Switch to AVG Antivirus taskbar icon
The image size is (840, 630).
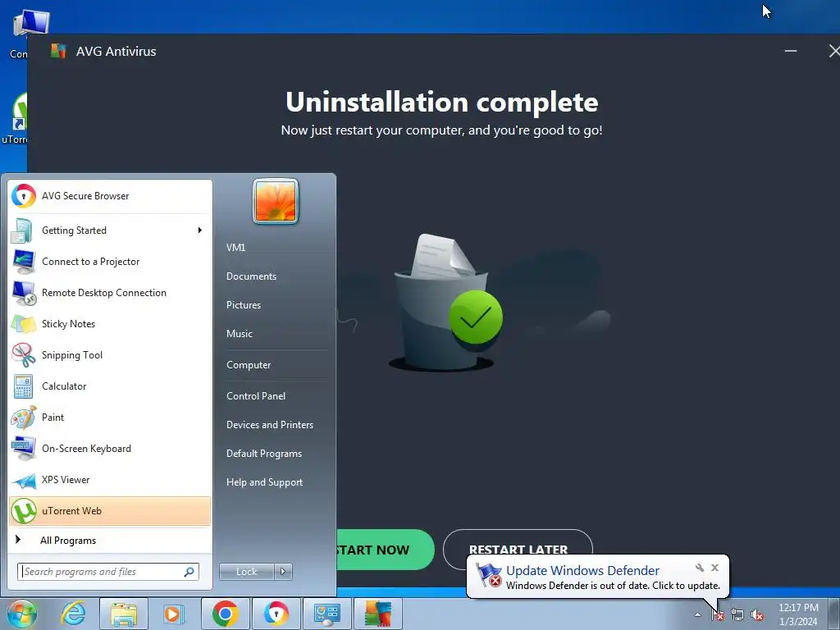pos(377,614)
